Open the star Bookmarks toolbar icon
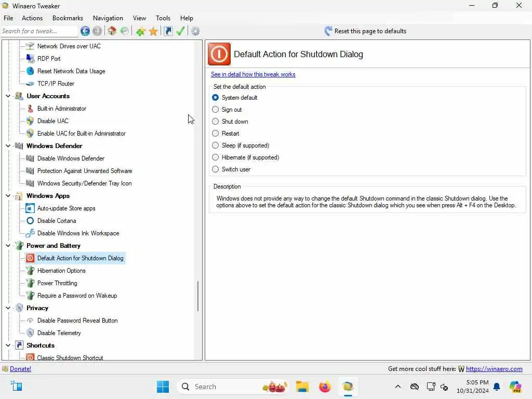532x399 pixels. coord(153,31)
